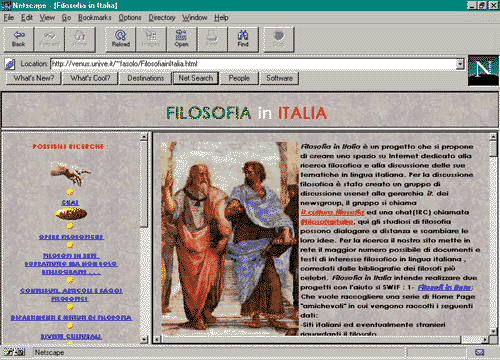
Task: Follow the it.cultura.filosofia newsgroup link
Action: point(333,212)
